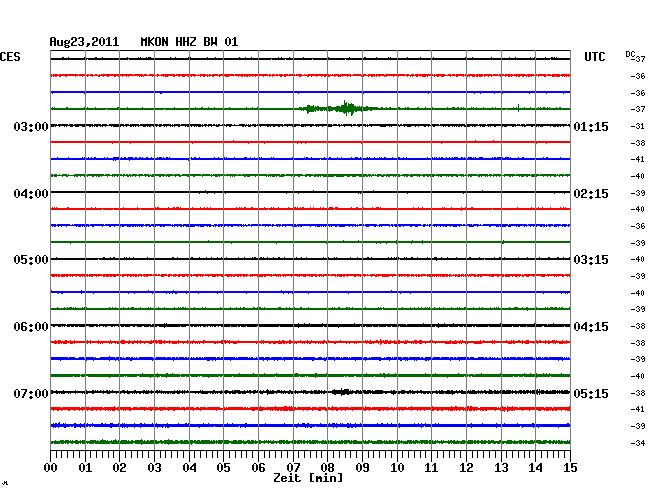Click the "06:00" local time label
Image resolution: width=650 pixels, height=494 pixels.
point(31,327)
